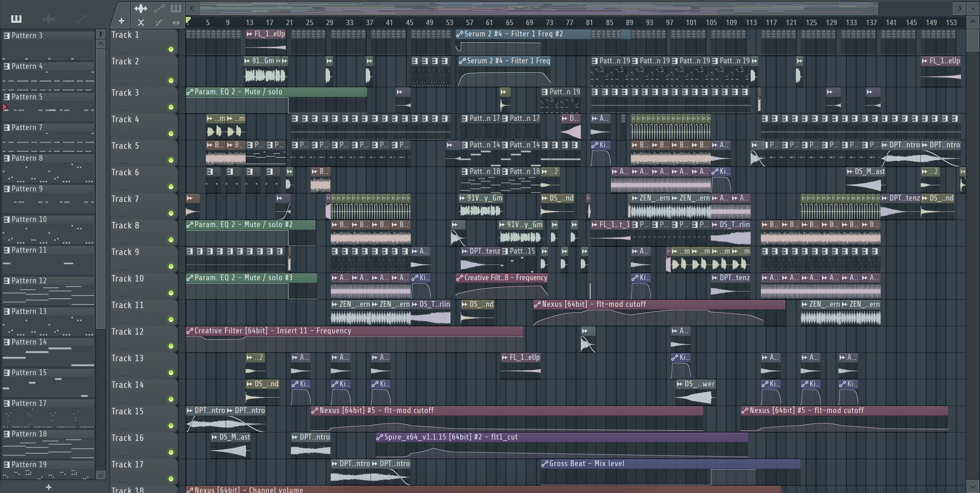Click the piano icon beside Pattern 19
This screenshot has width=980, height=493.
tap(6, 464)
